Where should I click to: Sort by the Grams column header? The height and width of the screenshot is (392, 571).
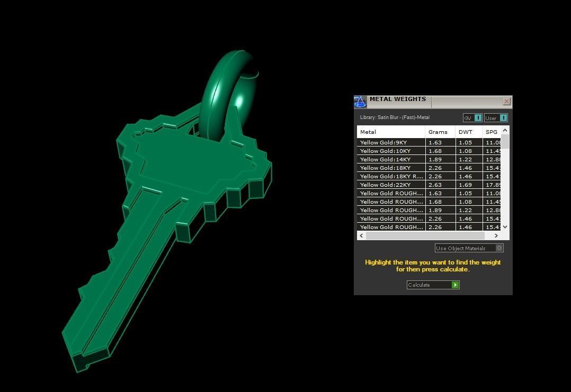point(440,132)
